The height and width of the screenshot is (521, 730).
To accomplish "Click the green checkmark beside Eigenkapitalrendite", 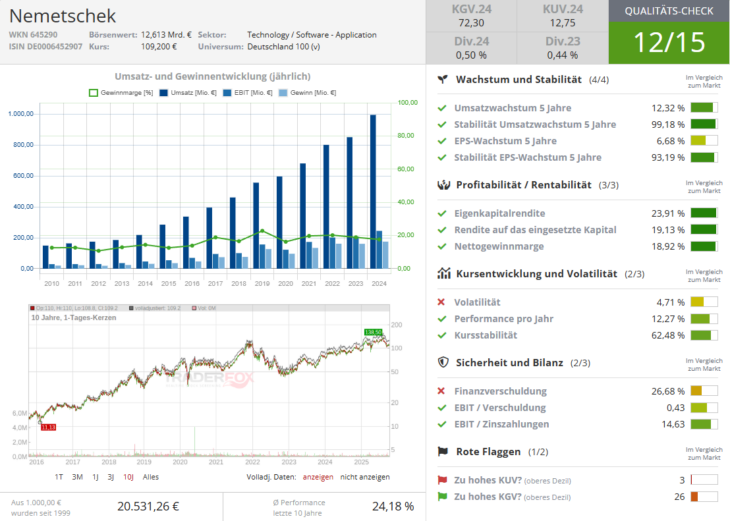I will click(442, 213).
